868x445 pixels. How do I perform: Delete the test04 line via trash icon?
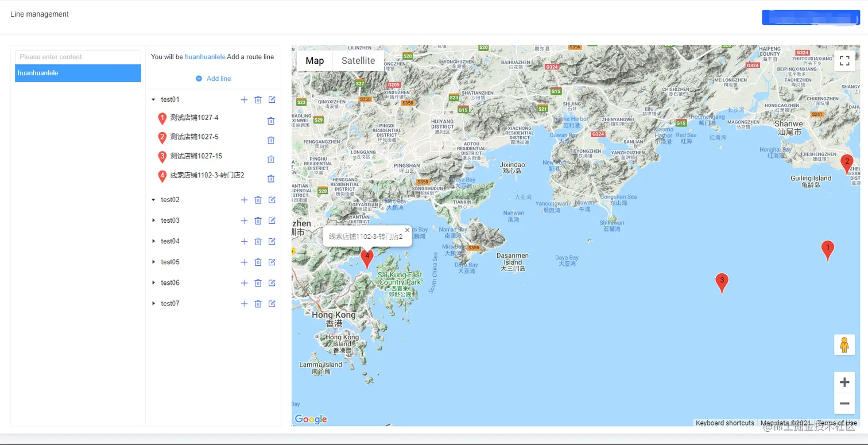click(x=258, y=242)
